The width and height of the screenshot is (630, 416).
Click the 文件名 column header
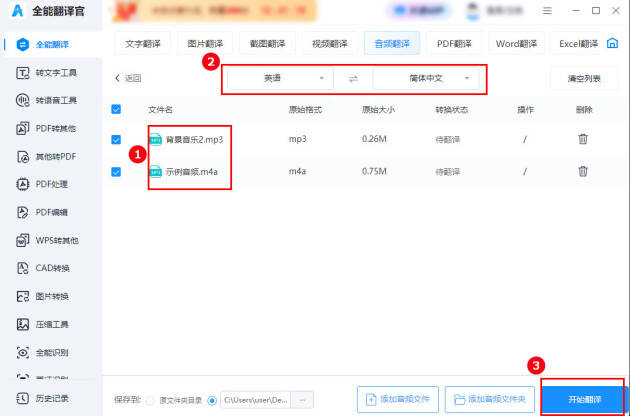pos(160,109)
